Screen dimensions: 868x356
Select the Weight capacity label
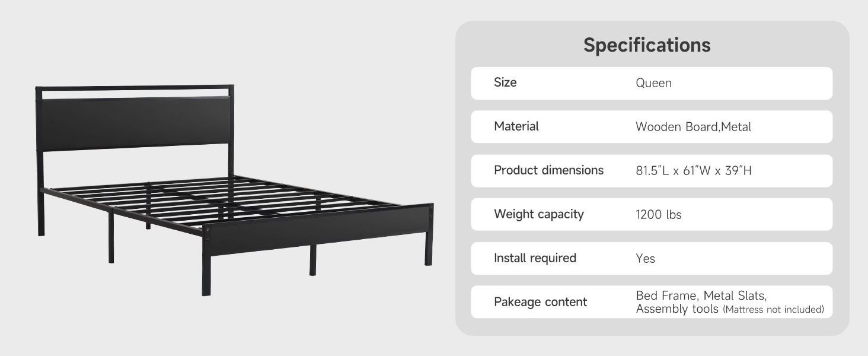click(538, 214)
